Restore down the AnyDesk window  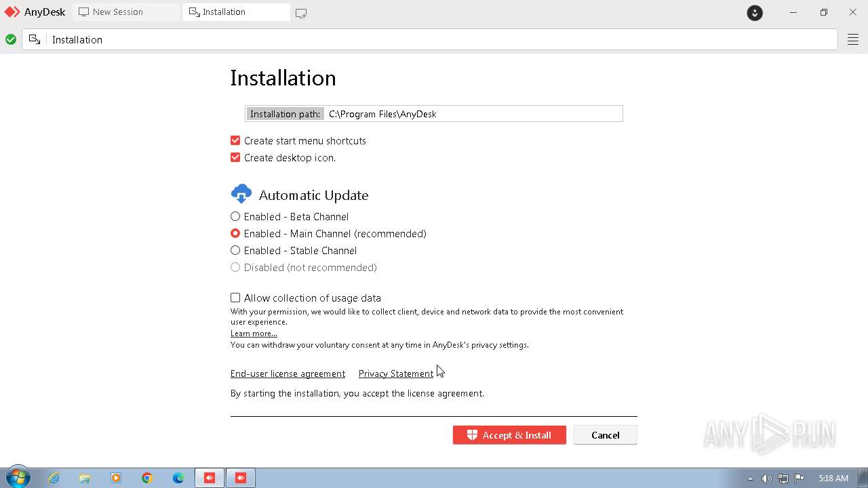tap(824, 12)
